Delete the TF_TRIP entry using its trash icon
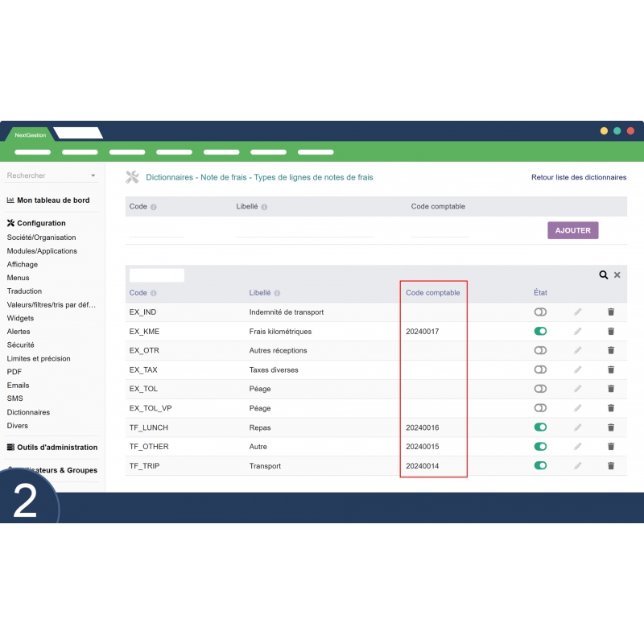This screenshot has height=644, width=644. (610, 466)
